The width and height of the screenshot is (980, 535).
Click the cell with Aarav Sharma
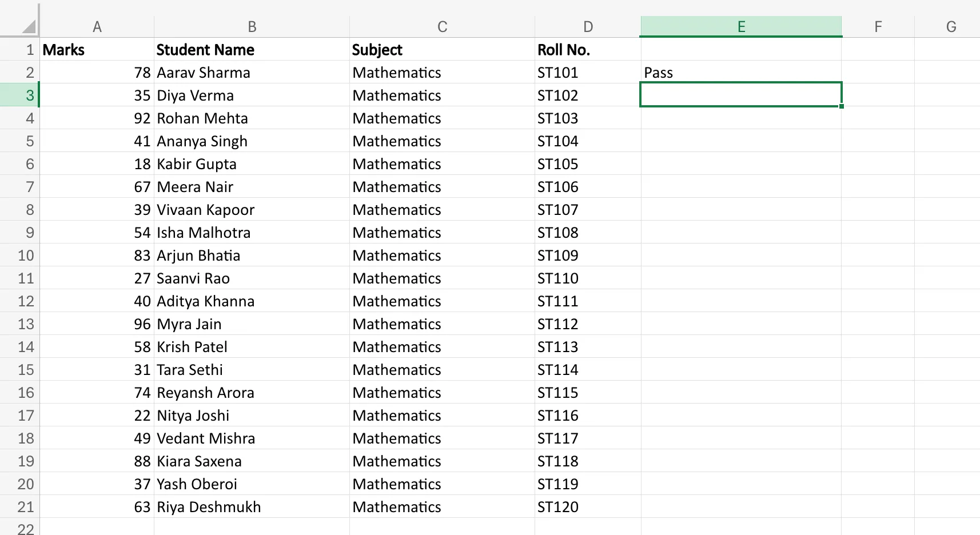pyautogui.click(x=252, y=72)
